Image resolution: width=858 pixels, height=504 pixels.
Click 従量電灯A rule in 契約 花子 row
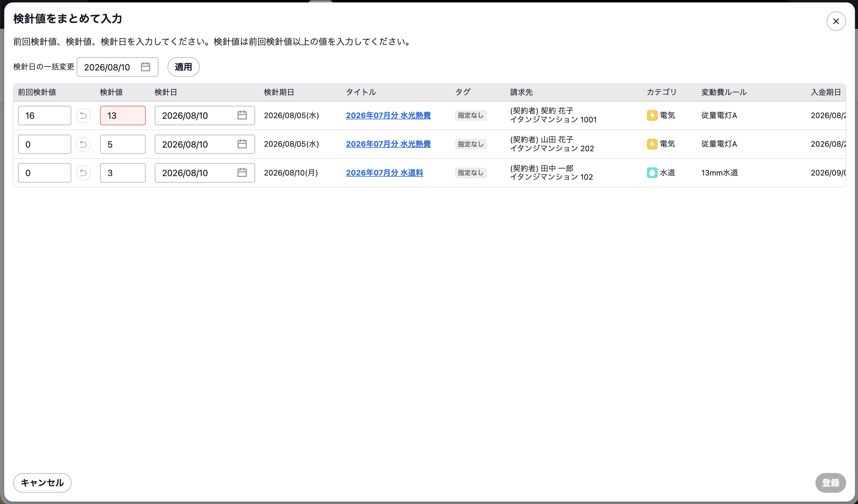(x=719, y=115)
